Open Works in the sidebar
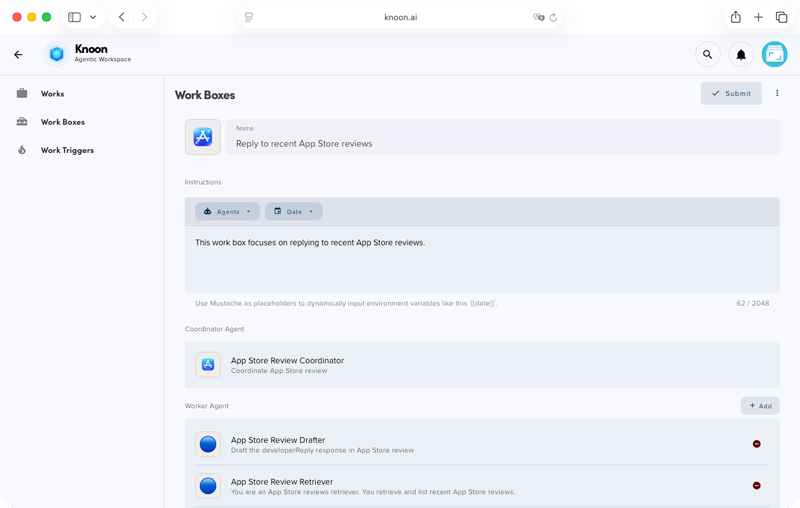Screen dimensions: 800x508 pyautogui.click(x=52, y=94)
